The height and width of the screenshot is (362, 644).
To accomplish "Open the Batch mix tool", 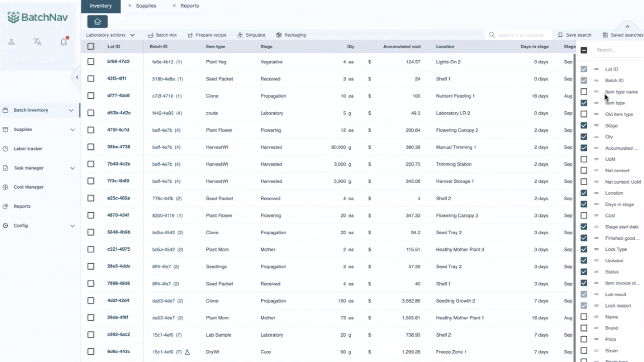I will [162, 35].
